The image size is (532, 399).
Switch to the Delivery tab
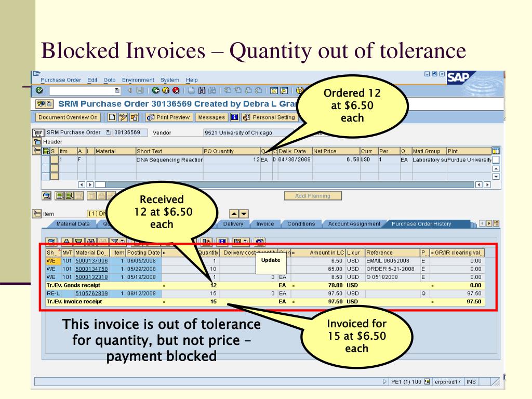tap(233, 224)
